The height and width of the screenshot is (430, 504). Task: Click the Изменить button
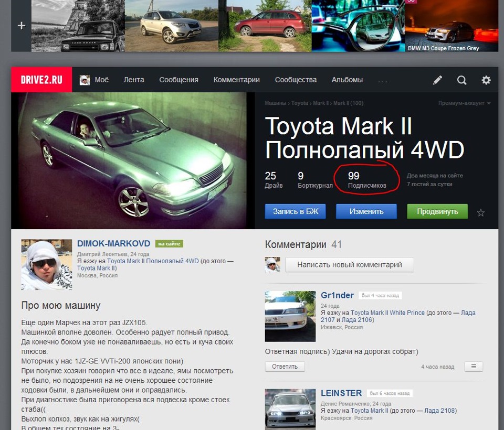click(366, 211)
